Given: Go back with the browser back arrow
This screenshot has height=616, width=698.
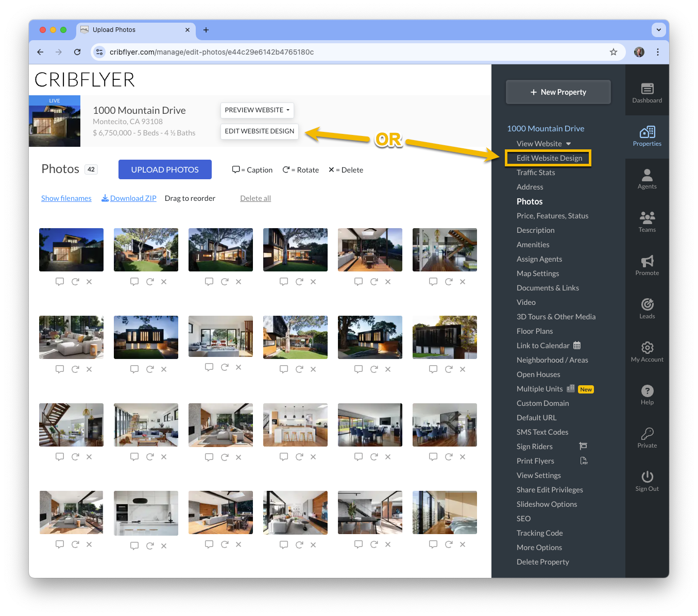Looking at the screenshot, I should click(x=40, y=52).
